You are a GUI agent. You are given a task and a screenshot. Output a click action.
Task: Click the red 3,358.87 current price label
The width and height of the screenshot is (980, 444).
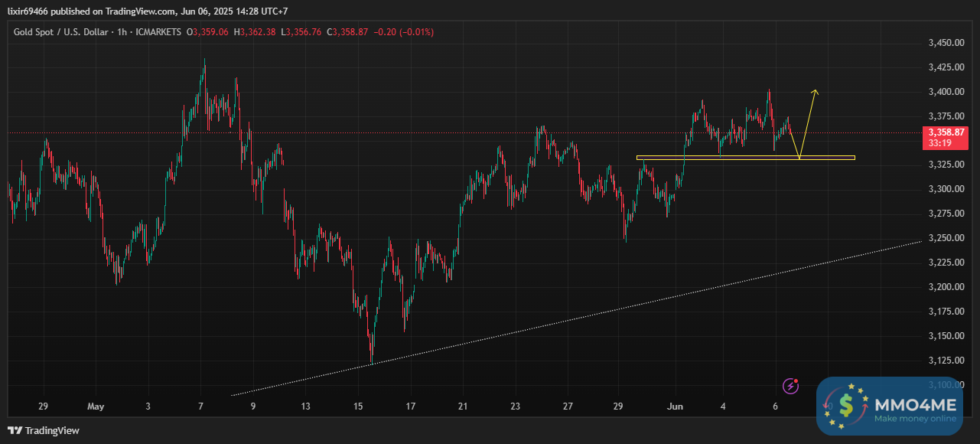[948, 132]
